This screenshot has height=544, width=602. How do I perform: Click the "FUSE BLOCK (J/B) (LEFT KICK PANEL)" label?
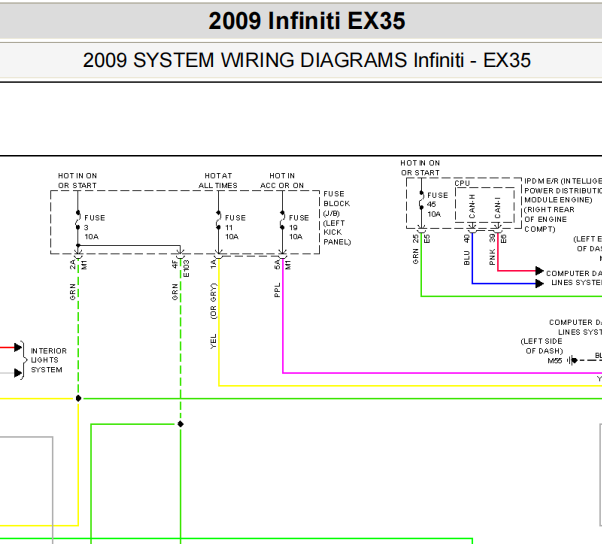tap(337, 218)
